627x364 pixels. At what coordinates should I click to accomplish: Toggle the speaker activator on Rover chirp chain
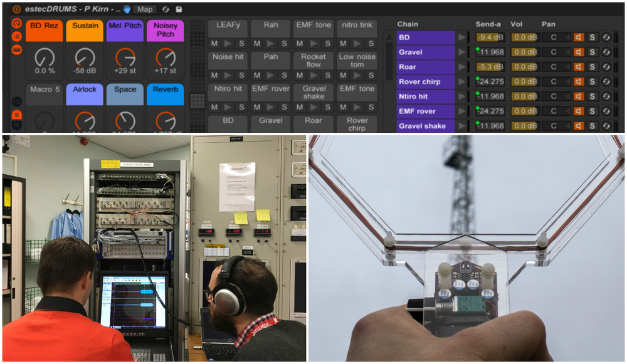click(578, 81)
